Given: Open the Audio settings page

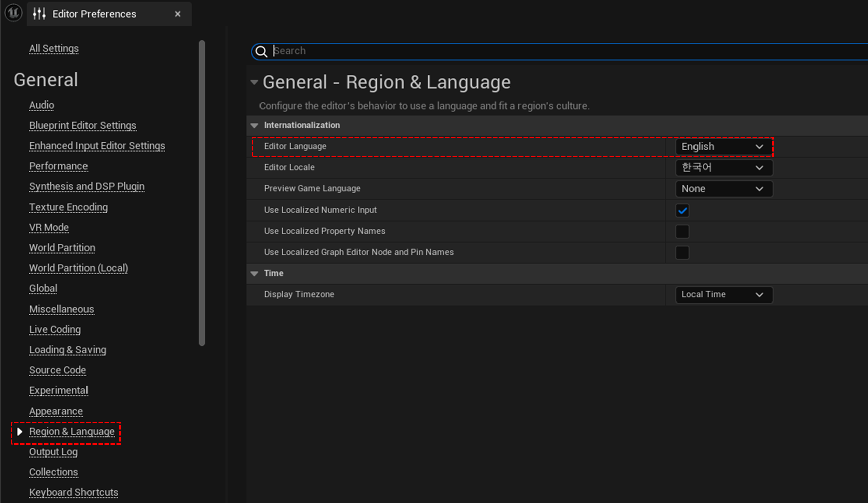Looking at the screenshot, I should [41, 105].
